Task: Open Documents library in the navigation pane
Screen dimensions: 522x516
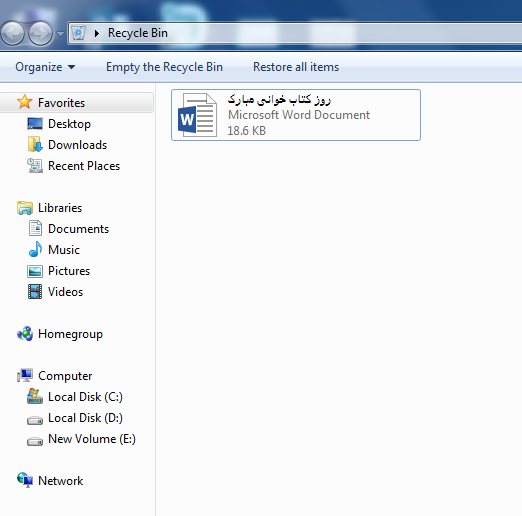Action: coord(79,229)
